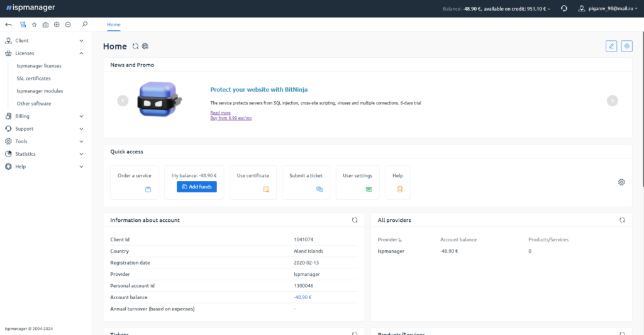Click the support headset icon in header
Screen dimensions: 644x335
coord(564,8)
